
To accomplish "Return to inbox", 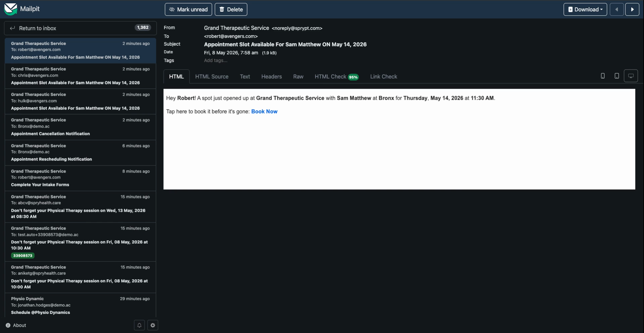I will click(x=80, y=28).
